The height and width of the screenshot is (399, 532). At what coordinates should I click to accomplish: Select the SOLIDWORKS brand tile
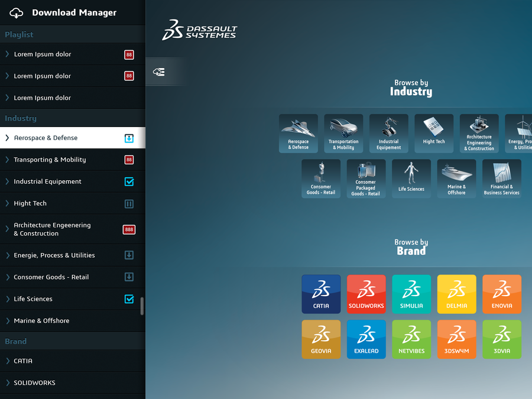tap(366, 294)
